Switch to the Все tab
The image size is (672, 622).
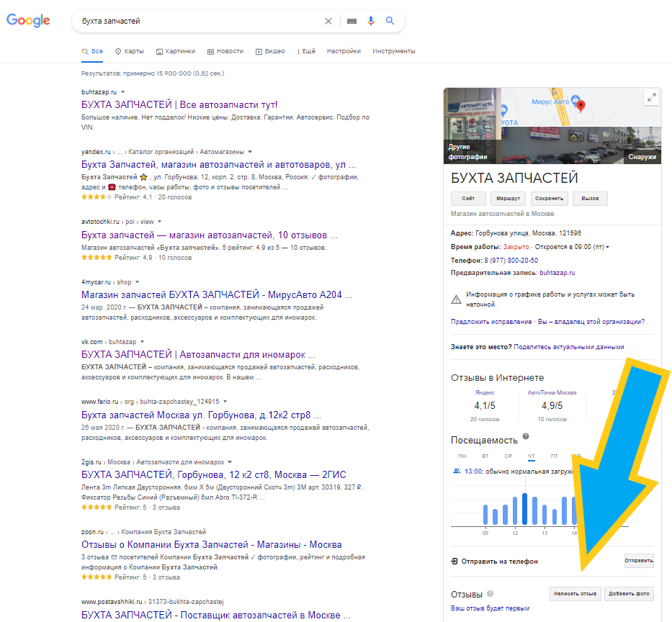[x=93, y=51]
